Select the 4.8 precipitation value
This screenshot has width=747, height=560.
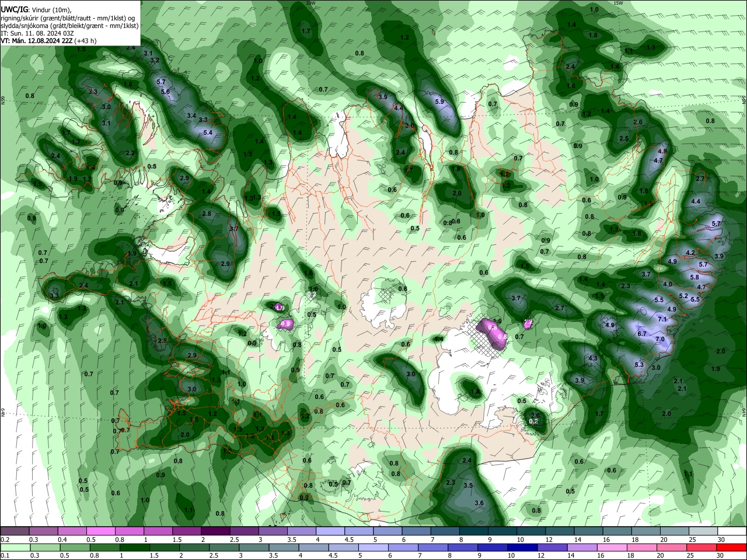click(662, 151)
